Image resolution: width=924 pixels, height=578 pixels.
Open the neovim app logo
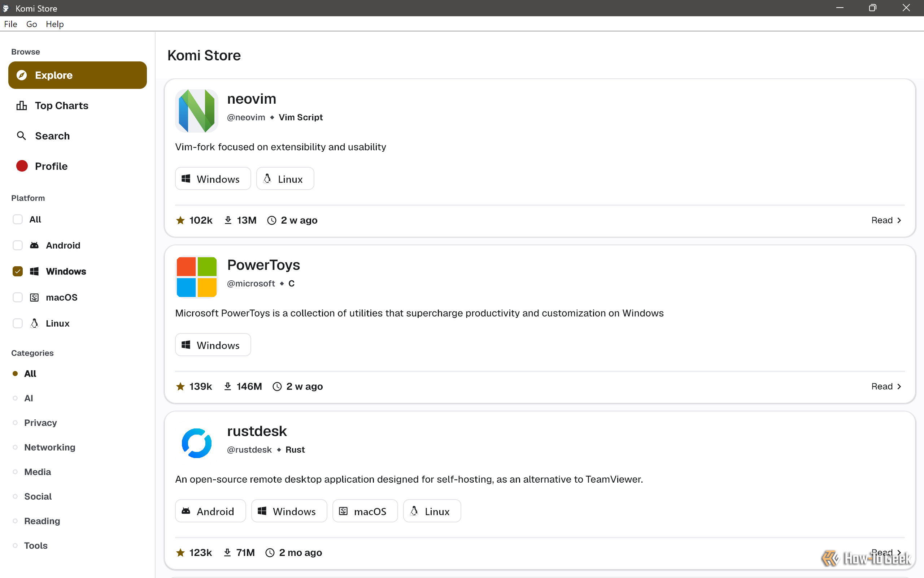(x=197, y=111)
